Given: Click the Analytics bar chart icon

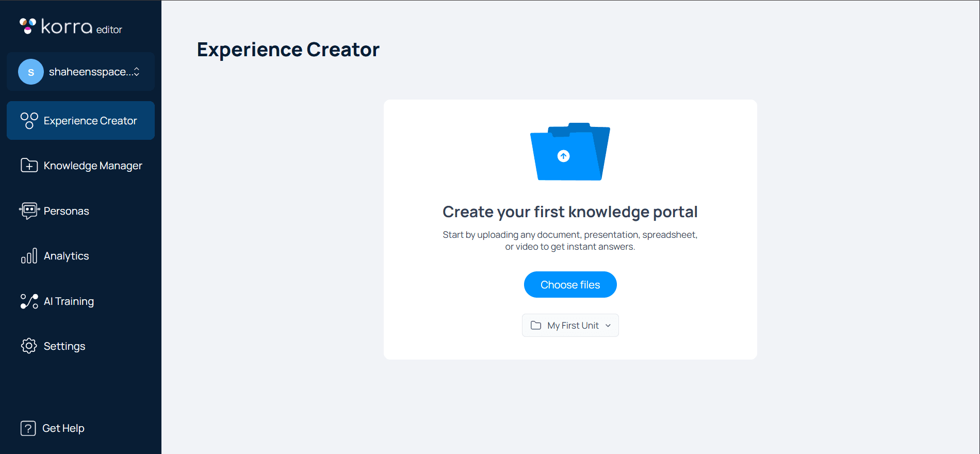Looking at the screenshot, I should tap(29, 256).
